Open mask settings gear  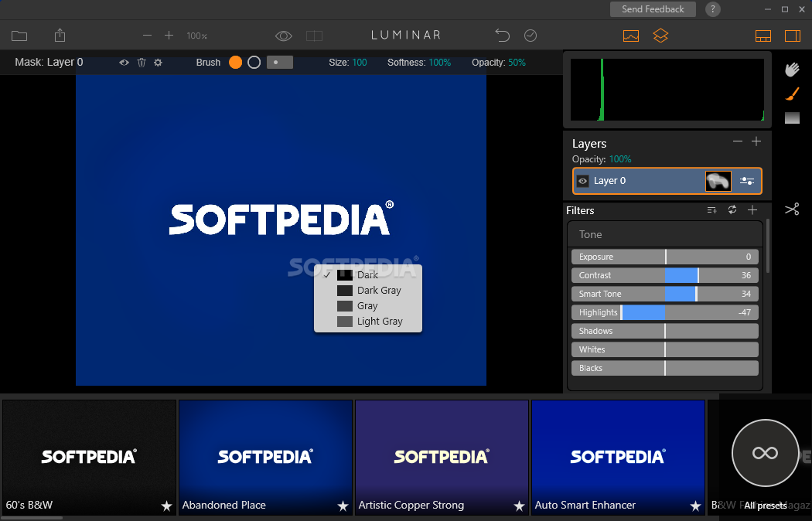pos(158,63)
